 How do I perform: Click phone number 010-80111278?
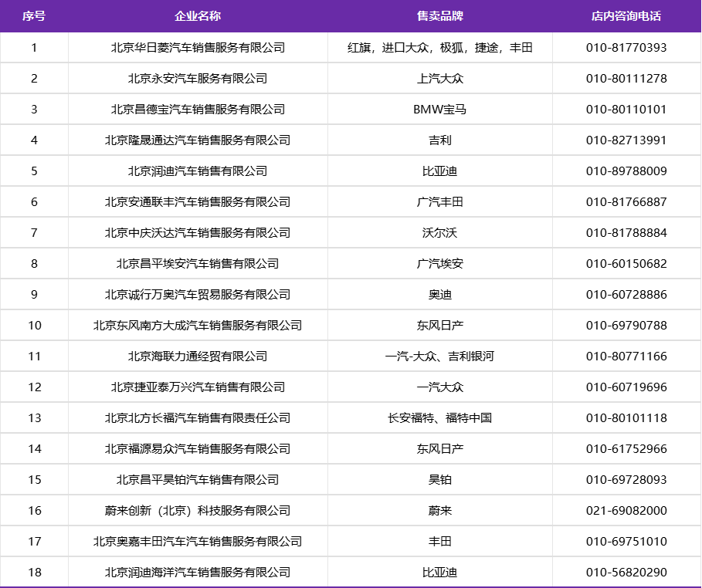click(x=626, y=79)
